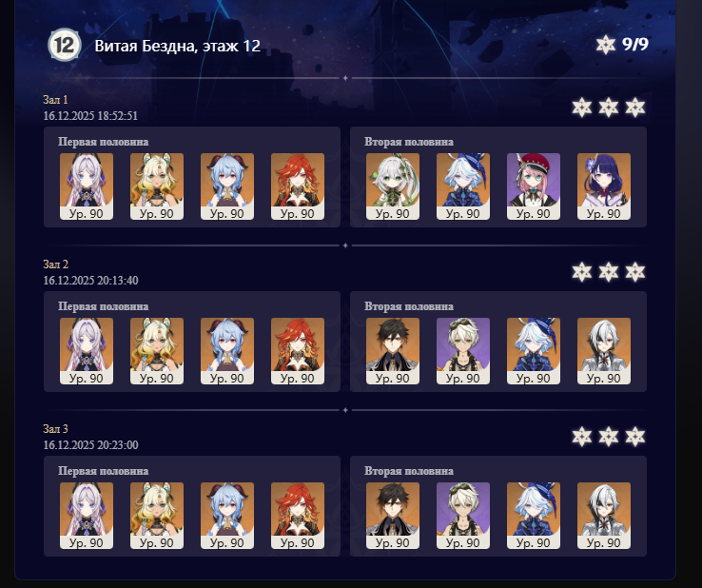Click Зал 1 blue-haired horned character
Image resolution: width=702 pixels, height=588 pixels.
227,186
